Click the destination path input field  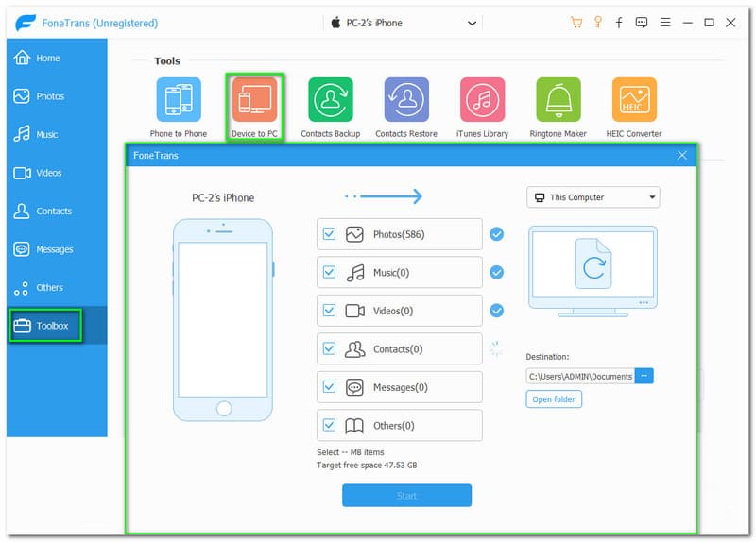coord(580,376)
